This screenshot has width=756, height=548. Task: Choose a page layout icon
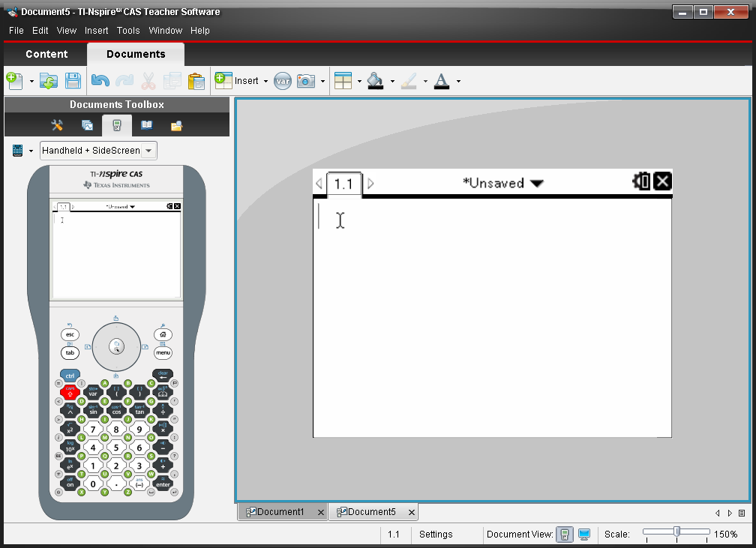(343, 81)
